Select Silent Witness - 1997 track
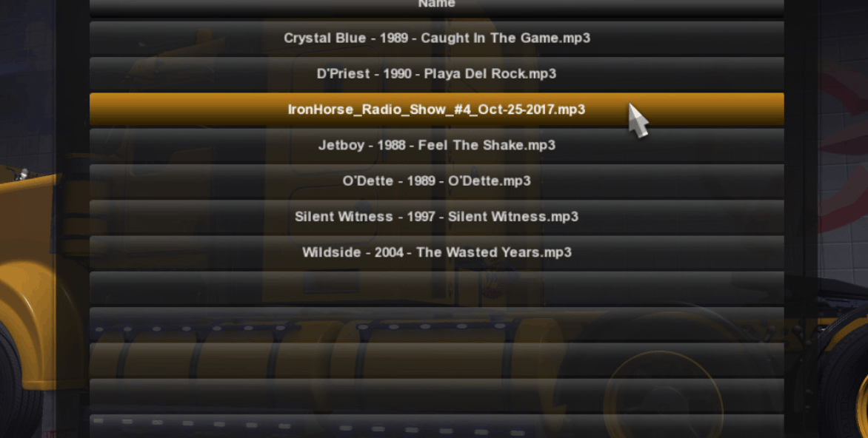This screenshot has width=868, height=438. click(437, 217)
